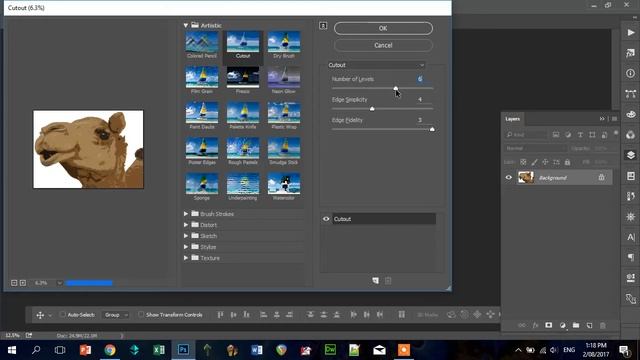Expand the Texture filter folder

(x=186, y=258)
